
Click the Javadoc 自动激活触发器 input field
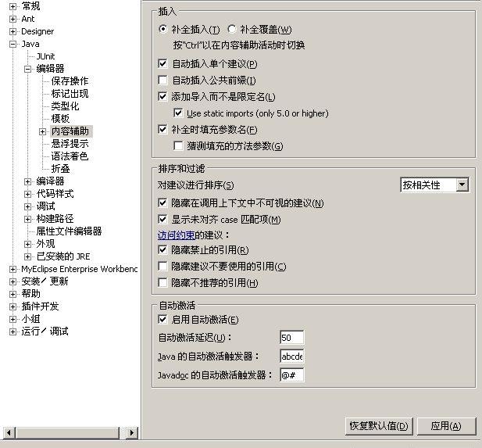click(291, 375)
